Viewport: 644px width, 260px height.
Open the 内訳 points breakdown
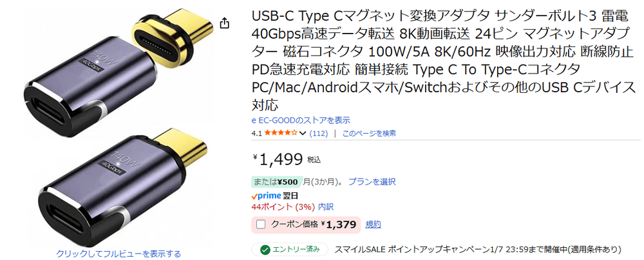click(x=326, y=206)
